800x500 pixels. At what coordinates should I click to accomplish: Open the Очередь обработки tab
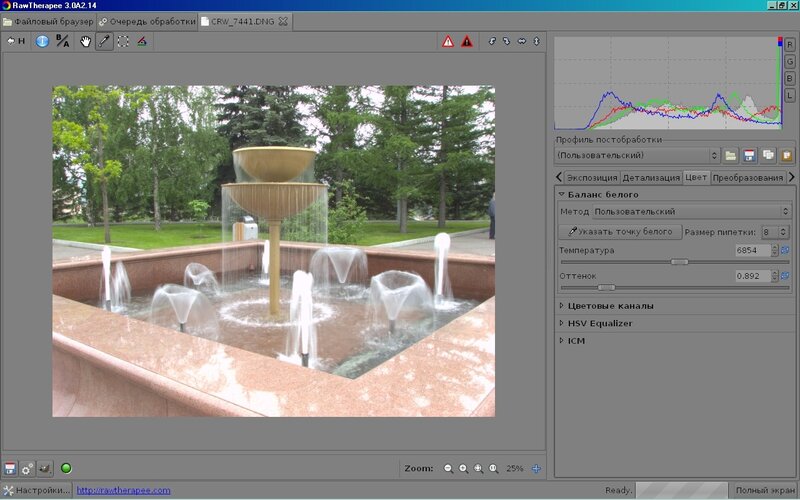tap(148, 20)
